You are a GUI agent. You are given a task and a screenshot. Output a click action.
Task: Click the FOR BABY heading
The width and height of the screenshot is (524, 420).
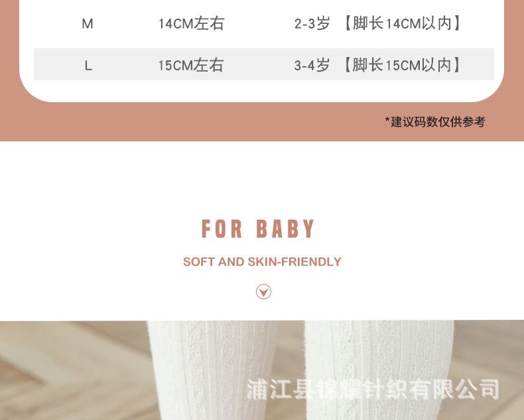pos(258,229)
